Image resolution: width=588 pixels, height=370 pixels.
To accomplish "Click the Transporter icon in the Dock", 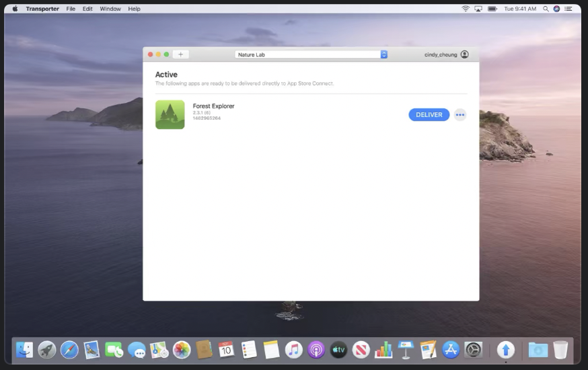I will (506, 350).
